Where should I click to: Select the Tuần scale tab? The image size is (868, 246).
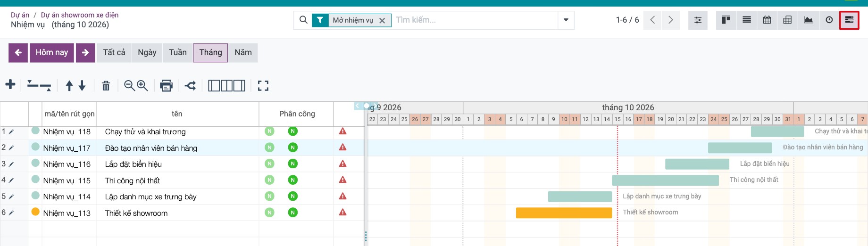point(178,52)
